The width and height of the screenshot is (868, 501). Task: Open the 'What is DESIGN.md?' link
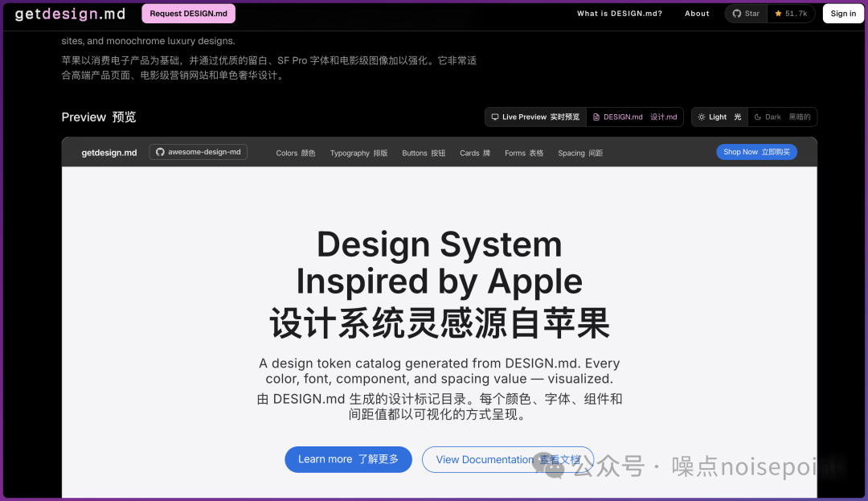619,14
